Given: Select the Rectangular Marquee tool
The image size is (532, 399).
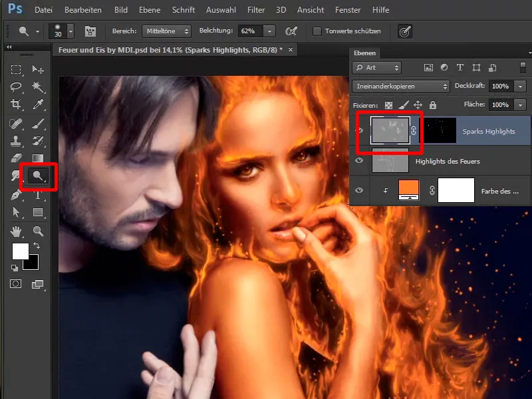Looking at the screenshot, I should [x=15, y=70].
